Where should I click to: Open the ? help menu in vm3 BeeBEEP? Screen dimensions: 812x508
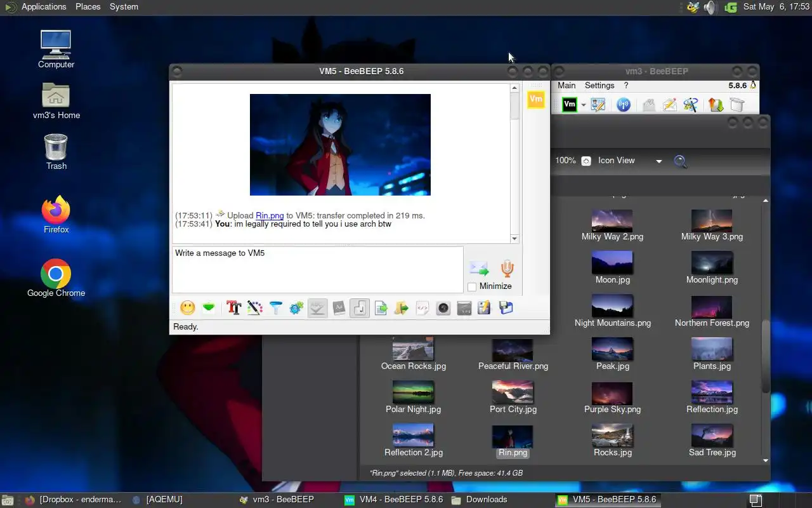tap(626, 85)
